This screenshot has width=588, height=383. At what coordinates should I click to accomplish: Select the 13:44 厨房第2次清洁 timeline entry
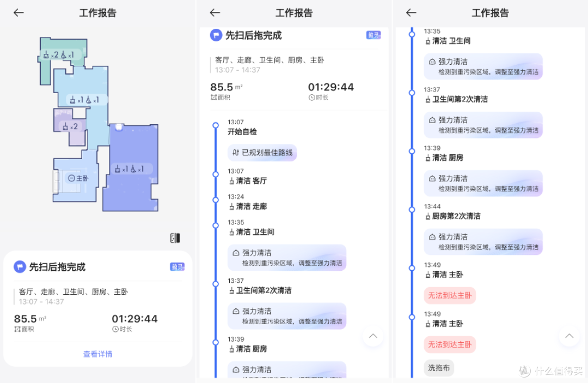tap(452, 211)
